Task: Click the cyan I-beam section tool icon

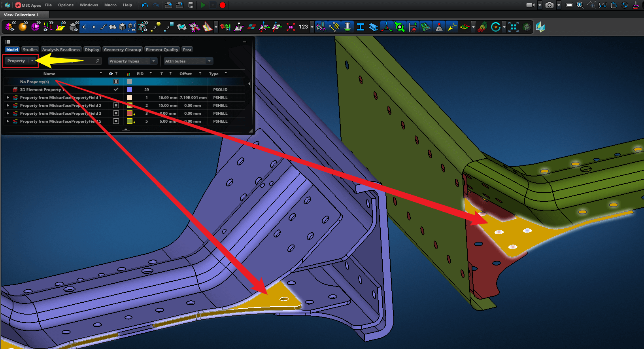Action: [x=361, y=27]
